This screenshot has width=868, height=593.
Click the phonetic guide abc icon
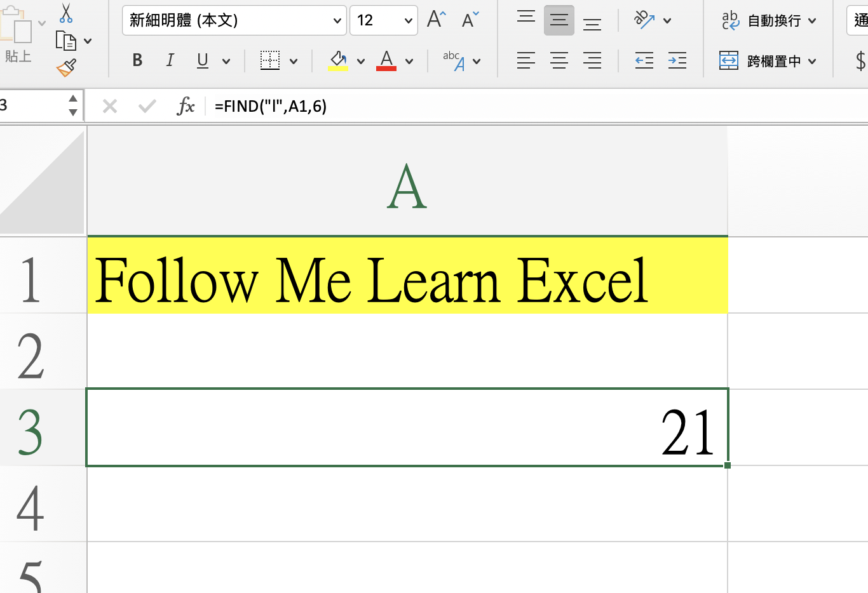454,60
